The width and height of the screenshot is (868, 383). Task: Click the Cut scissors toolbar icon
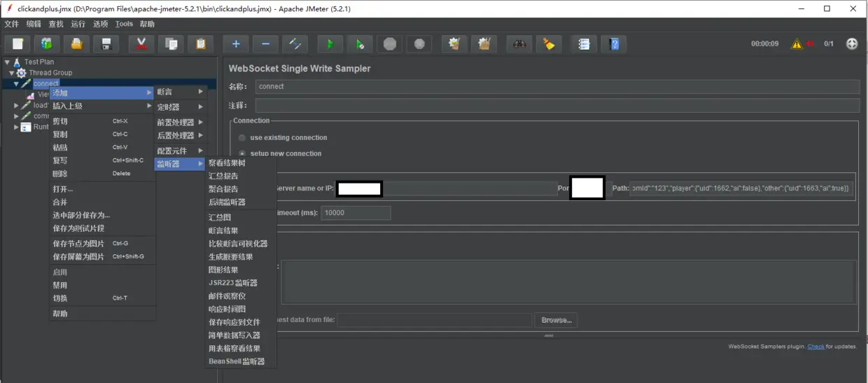point(141,44)
